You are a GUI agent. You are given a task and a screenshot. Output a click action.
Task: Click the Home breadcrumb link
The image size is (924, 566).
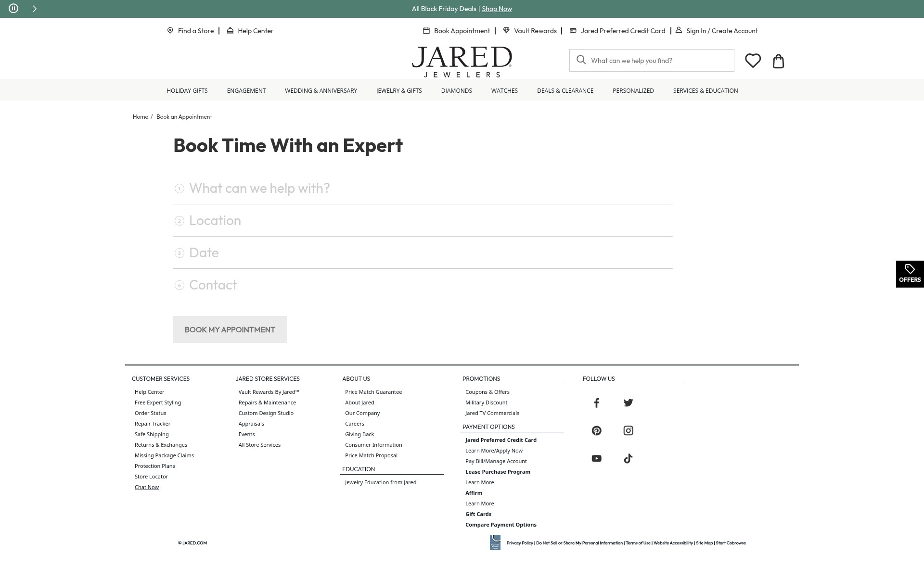[x=140, y=117]
